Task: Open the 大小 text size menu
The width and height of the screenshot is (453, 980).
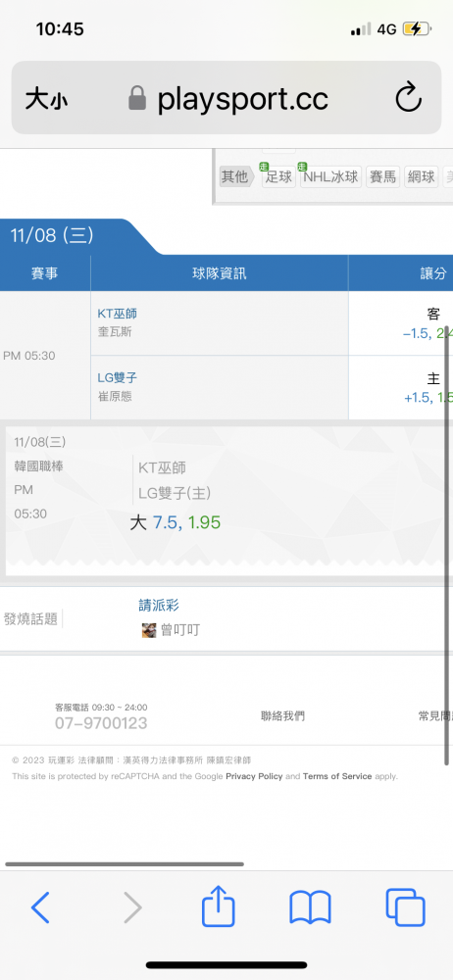Action: (46, 99)
